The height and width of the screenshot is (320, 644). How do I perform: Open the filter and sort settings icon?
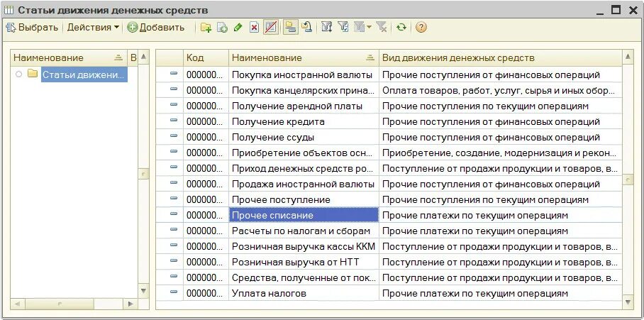point(326,28)
